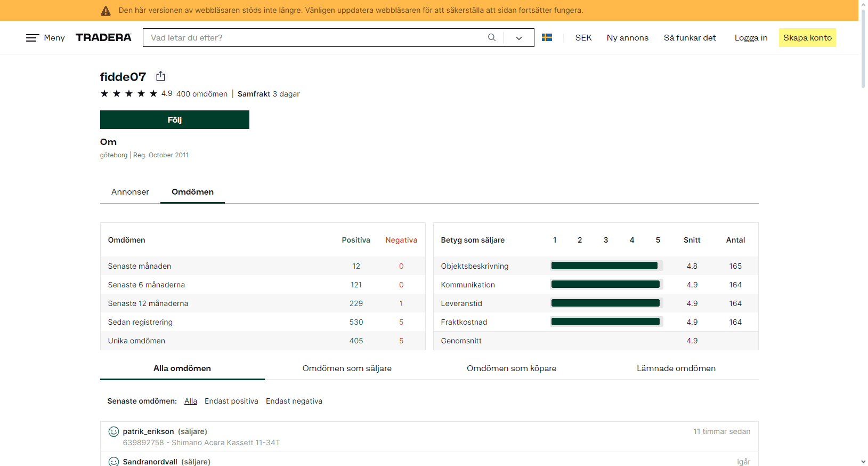Focus the 'Vad letar du efter?' search field
Viewport: 868px width, 466px height.
tap(314, 38)
